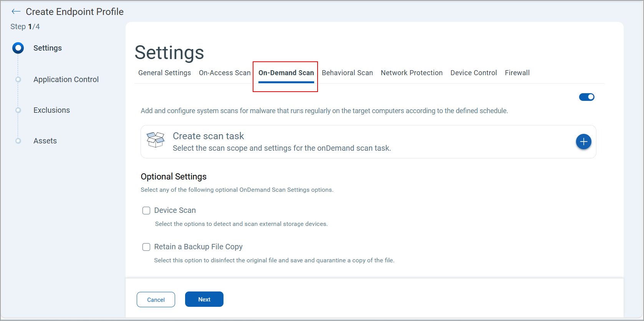Screen dimensions: 644x321
Task: Select the Device Control tab
Action: tap(473, 73)
